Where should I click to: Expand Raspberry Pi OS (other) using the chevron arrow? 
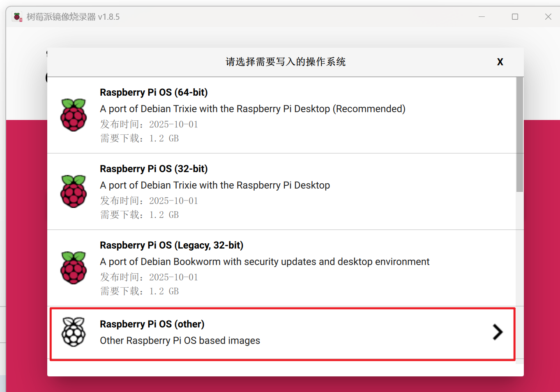click(498, 332)
